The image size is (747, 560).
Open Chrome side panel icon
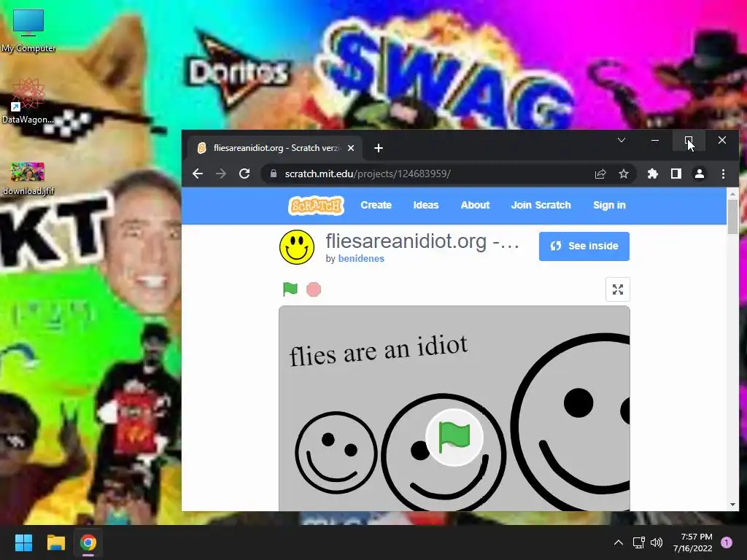click(676, 174)
